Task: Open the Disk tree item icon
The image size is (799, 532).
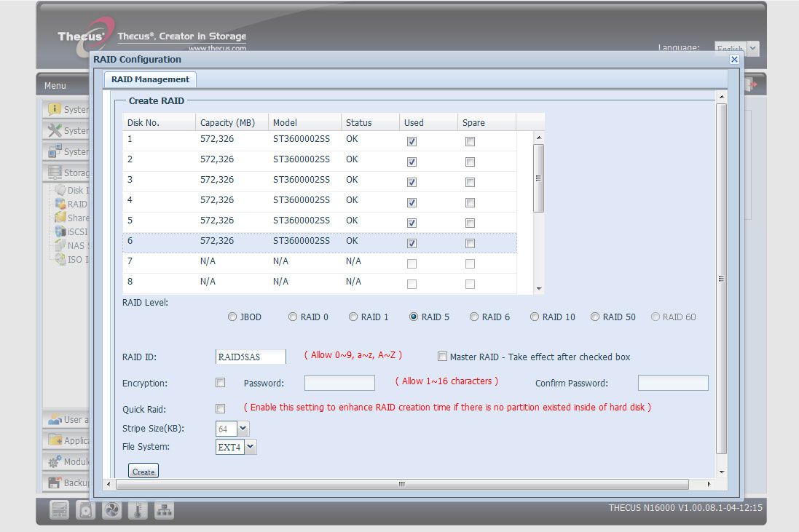Action: point(60,190)
